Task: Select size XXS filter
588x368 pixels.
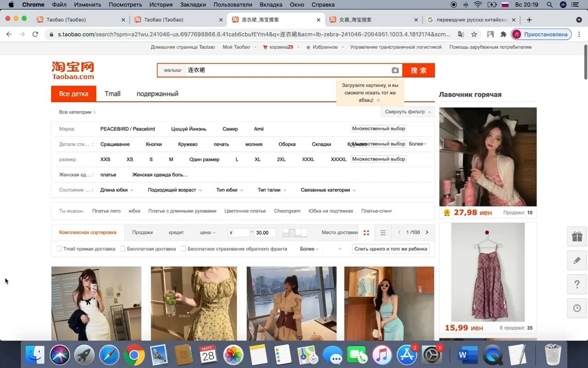Action: pos(105,160)
